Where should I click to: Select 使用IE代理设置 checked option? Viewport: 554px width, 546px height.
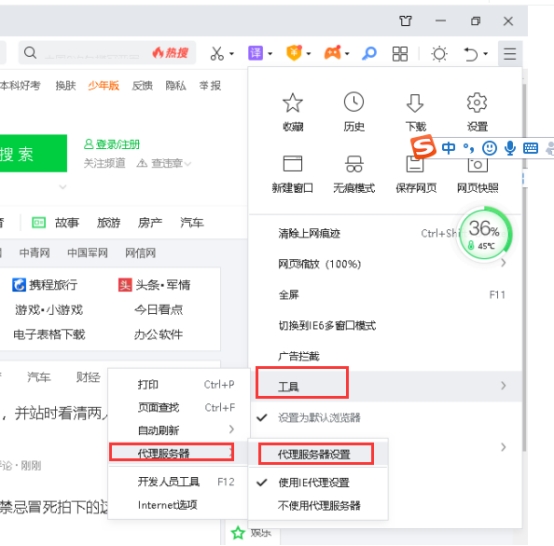[318, 482]
